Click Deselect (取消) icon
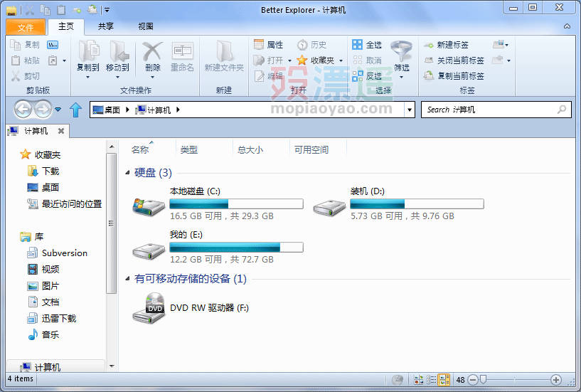The image size is (581, 392). tap(357, 60)
